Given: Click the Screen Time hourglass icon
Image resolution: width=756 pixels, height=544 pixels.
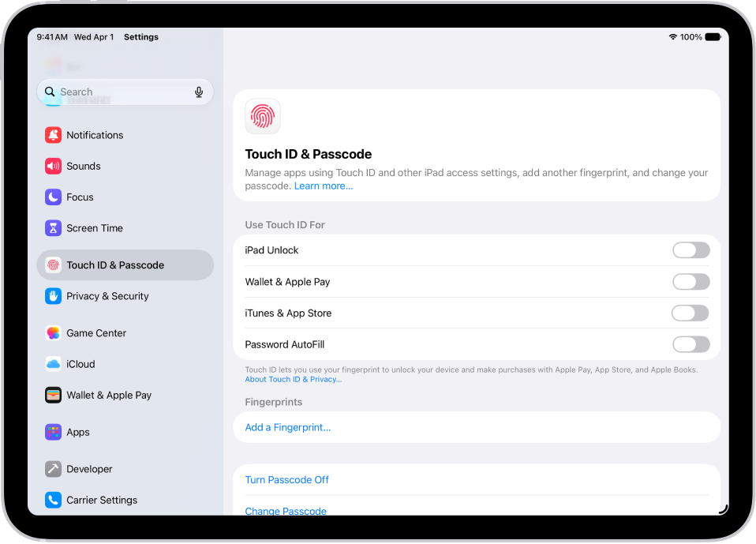Looking at the screenshot, I should (x=53, y=228).
